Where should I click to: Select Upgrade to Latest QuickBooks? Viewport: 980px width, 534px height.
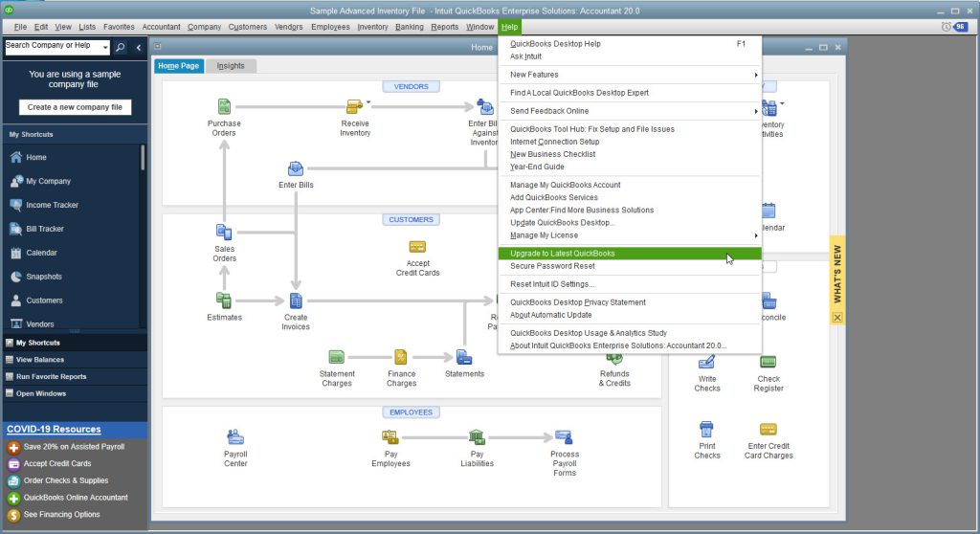[x=630, y=254]
